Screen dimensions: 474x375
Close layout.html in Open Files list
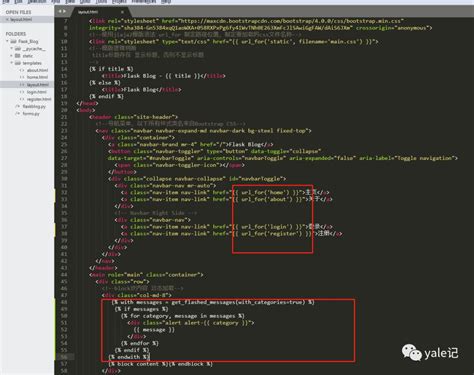[x=7, y=20]
